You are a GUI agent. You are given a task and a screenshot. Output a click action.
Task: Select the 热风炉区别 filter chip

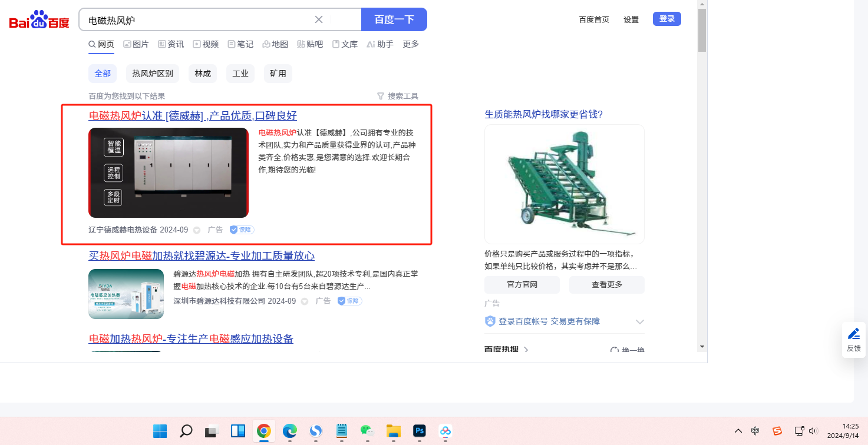point(153,74)
